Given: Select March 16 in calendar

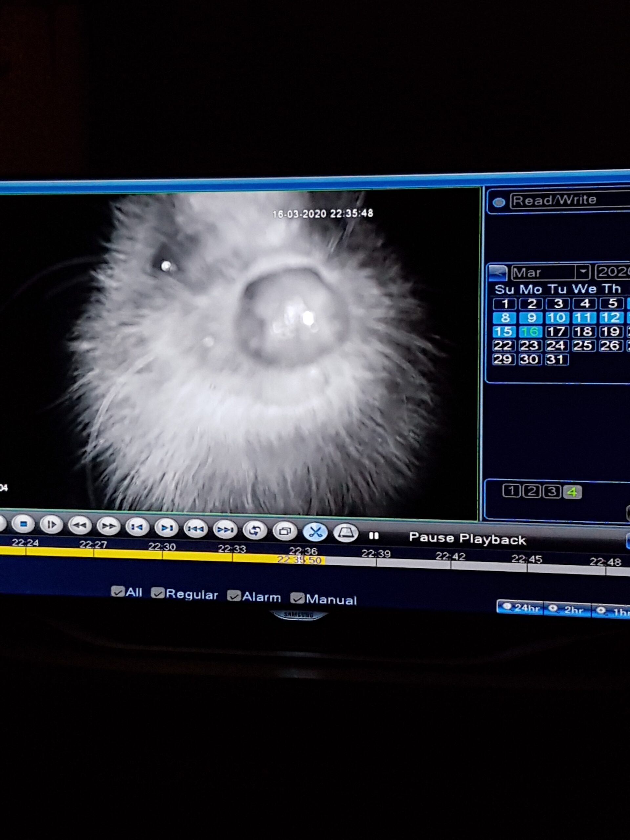Looking at the screenshot, I should tap(531, 331).
